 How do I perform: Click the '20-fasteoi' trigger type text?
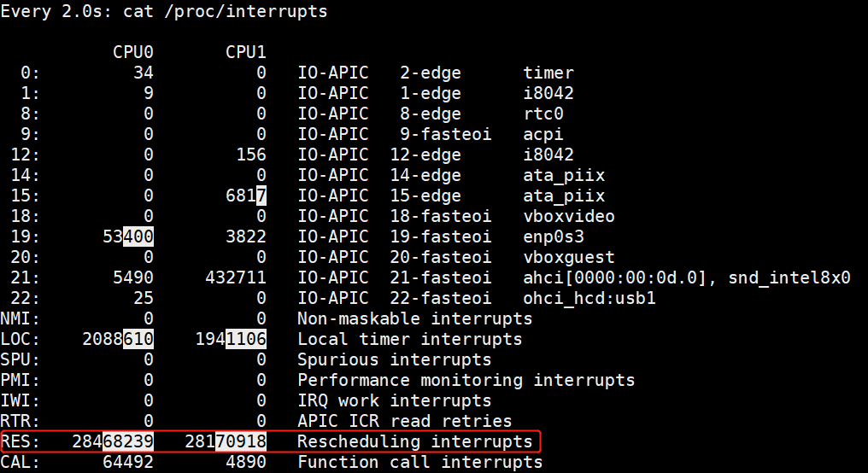tap(441, 257)
